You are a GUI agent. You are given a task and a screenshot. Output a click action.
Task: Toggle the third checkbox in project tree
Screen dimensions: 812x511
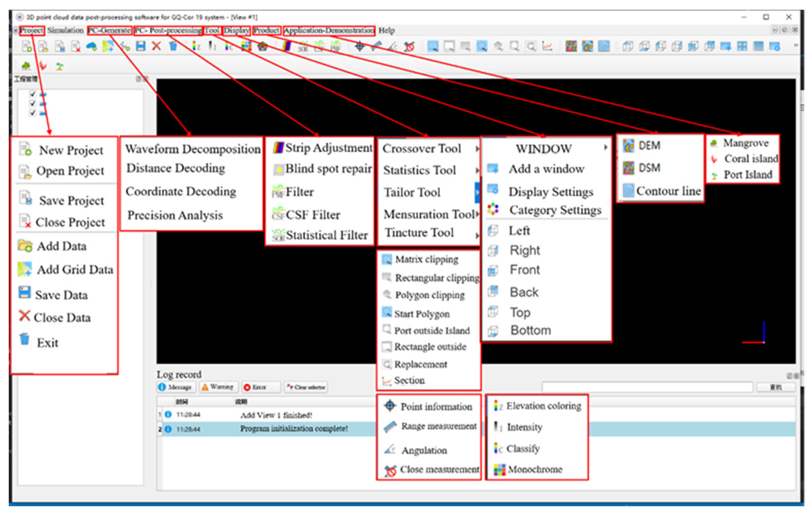(x=32, y=113)
